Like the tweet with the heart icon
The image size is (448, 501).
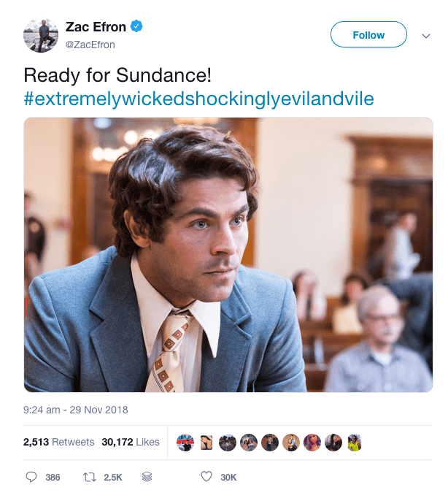coord(206,477)
